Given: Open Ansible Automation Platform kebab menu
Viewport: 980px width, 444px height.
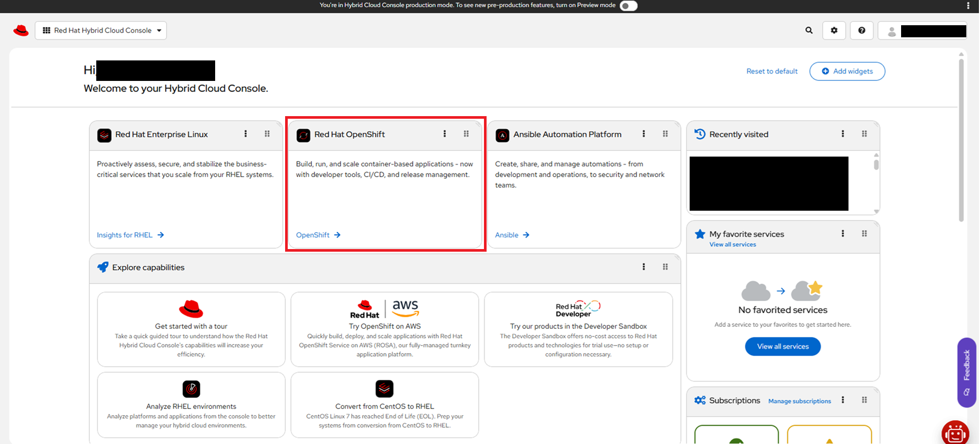Looking at the screenshot, I should (644, 134).
